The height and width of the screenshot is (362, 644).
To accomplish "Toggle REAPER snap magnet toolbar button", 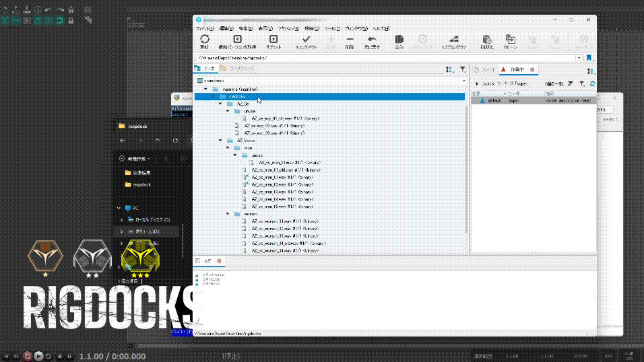I will coord(60,20).
